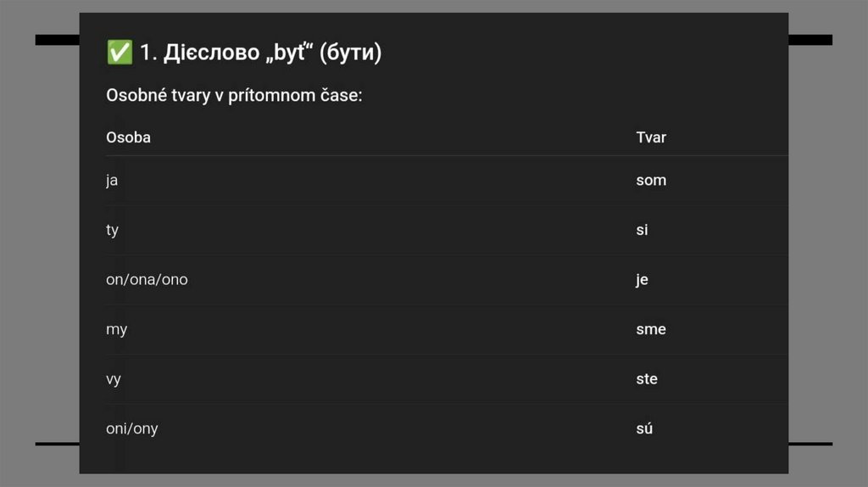868x487 pixels.
Task: Select the subtitle "Osobné tvary v prítomnom čase:"
Action: point(234,95)
